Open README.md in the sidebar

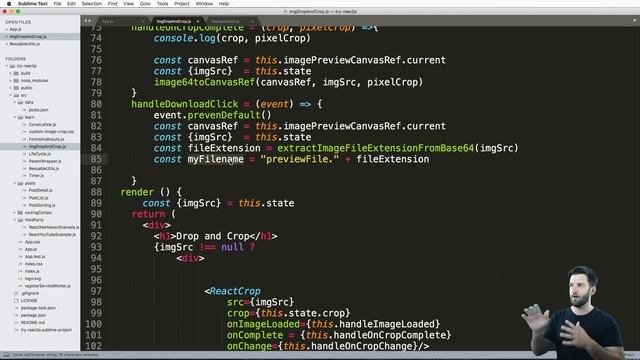tap(33, 323)
